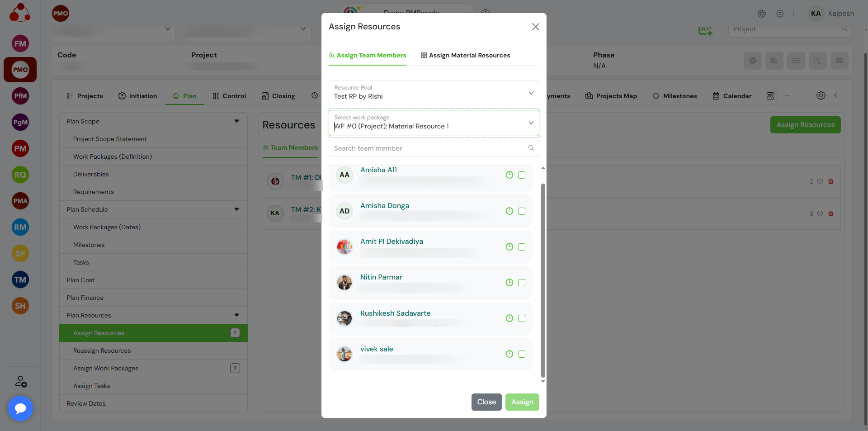The width and height of the screenshot is (868, 431).
Task: Open the TM module in sidebar
Action: [x=20, y=279]
